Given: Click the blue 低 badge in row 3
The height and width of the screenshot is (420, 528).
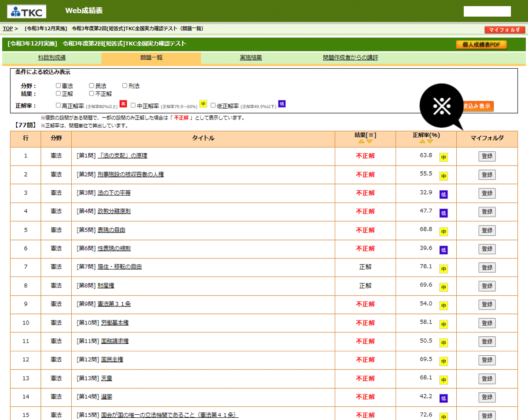Looking at the screenshot, I should coord(444,194).
